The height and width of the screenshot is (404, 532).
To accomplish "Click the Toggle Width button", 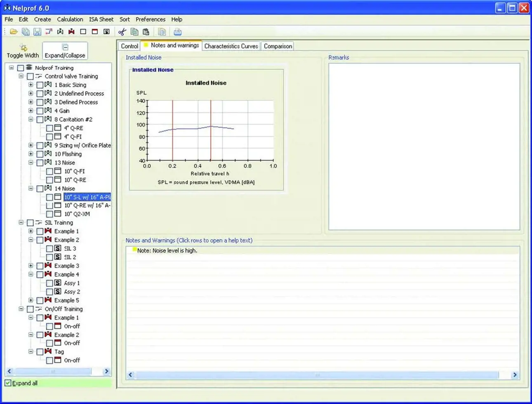I will tap(23, 51).
